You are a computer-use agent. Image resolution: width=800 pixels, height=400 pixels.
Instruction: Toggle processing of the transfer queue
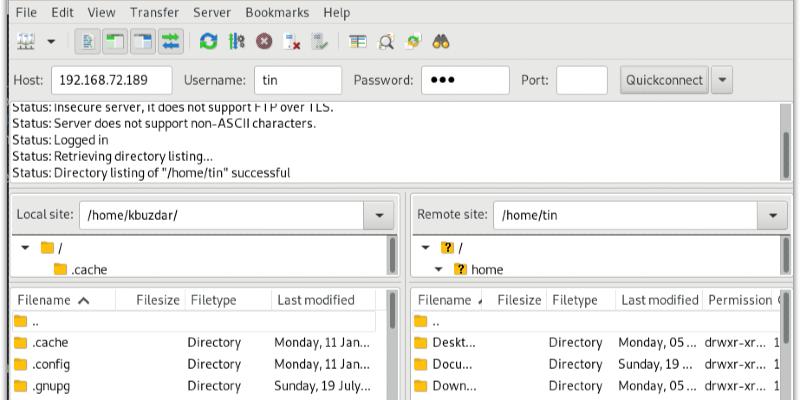pos(236,42)
